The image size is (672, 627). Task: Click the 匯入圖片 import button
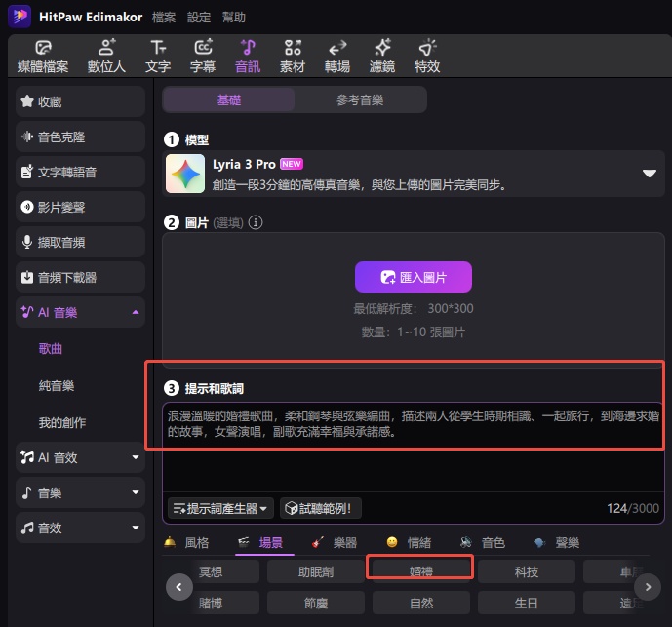click(414, 277)
